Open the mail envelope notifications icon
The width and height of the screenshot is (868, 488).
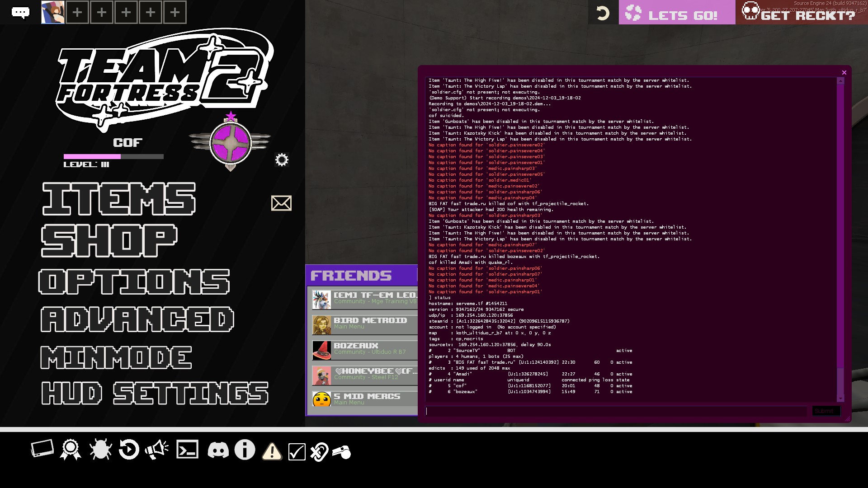[281, 203]
